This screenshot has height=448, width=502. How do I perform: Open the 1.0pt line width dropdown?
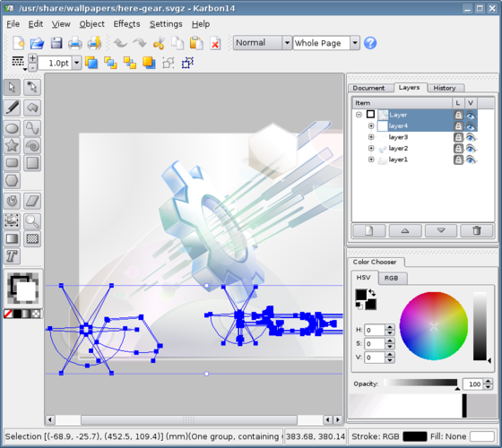[x=77, y=63]
